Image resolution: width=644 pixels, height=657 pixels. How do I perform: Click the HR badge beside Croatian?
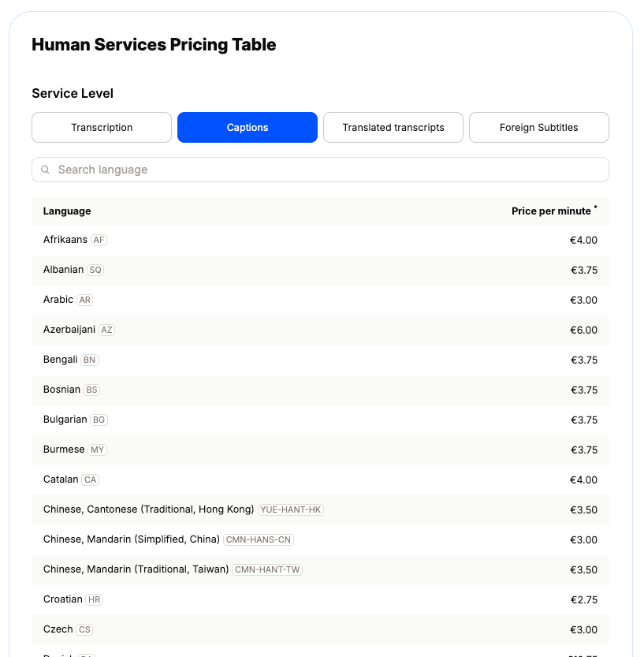pos(94,599)
